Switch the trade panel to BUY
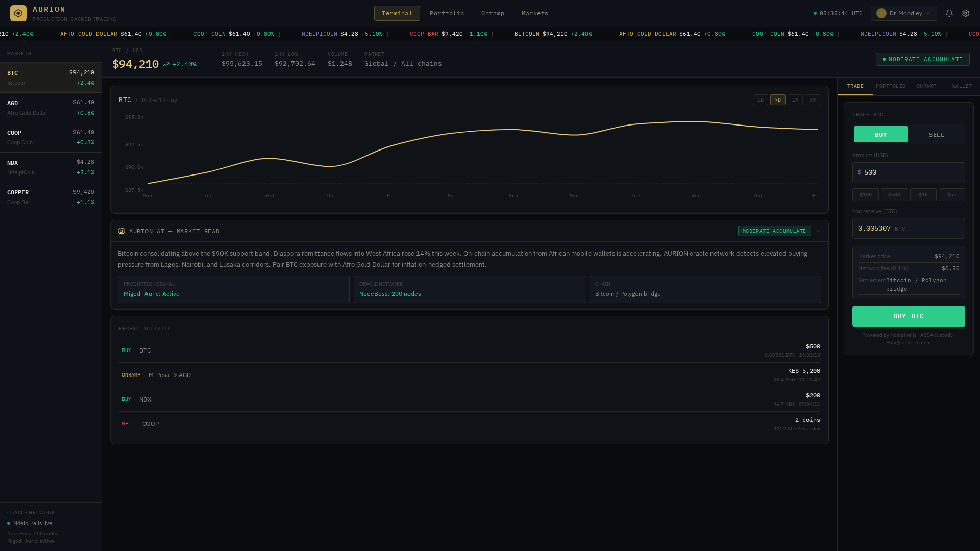The width and height of the screenshot is (980, 551). (880, 134)
